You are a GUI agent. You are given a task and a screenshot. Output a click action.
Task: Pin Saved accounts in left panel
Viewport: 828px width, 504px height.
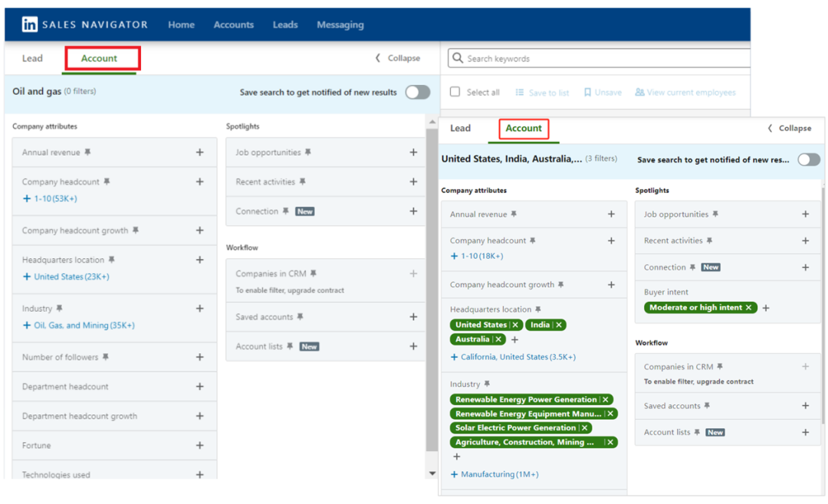coord(300,316)
